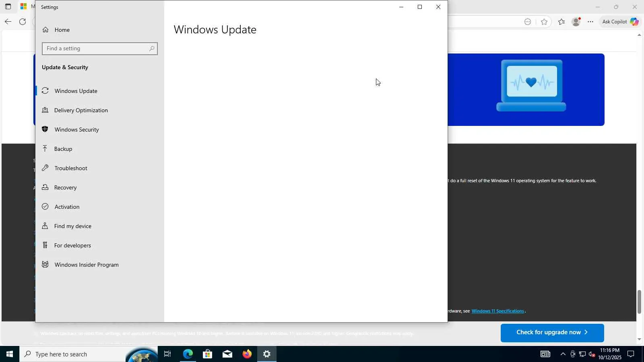The width and height of the screenshot is (644, 362).
Task: Launch Firefox from the taskbar
Action: (247, 354)
